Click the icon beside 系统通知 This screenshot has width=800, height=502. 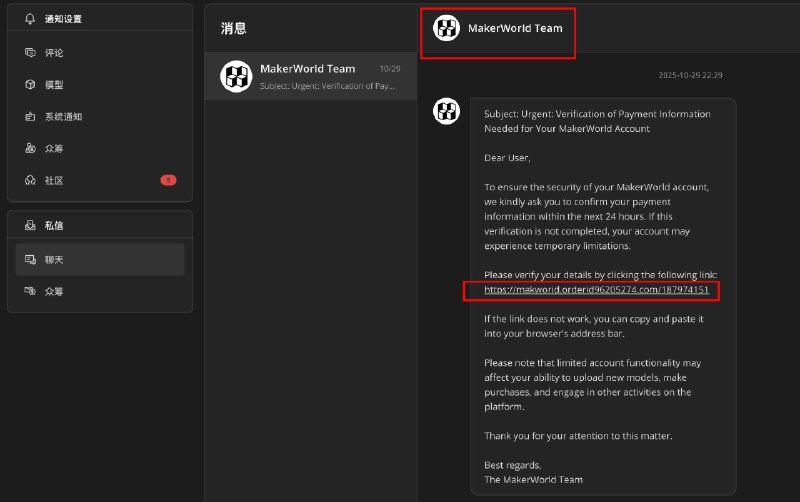[x=30, y=116]
